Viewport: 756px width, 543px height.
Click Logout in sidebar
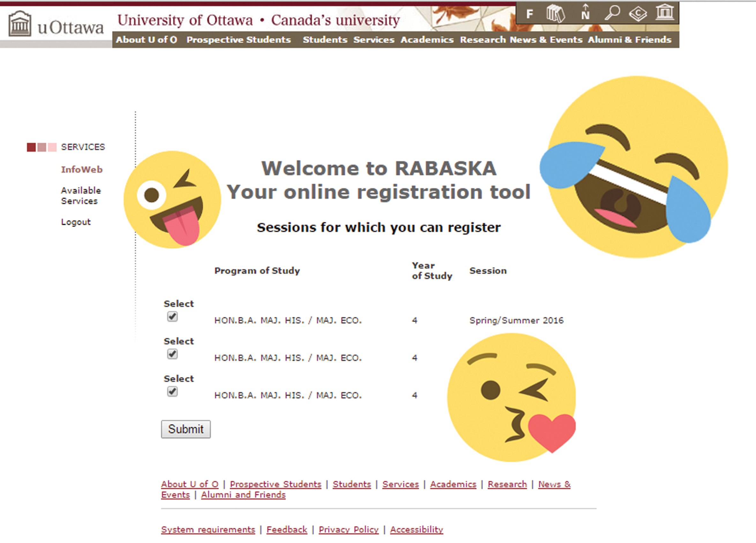76,222
